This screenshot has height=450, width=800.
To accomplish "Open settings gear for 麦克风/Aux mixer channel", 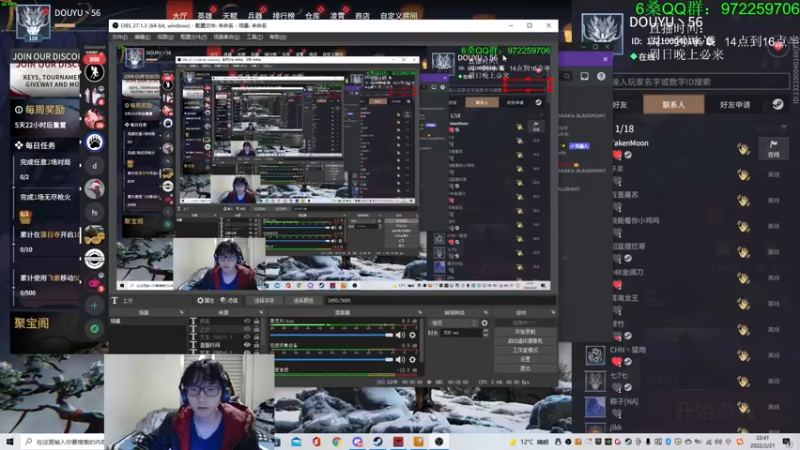I will tap(412, 335).
